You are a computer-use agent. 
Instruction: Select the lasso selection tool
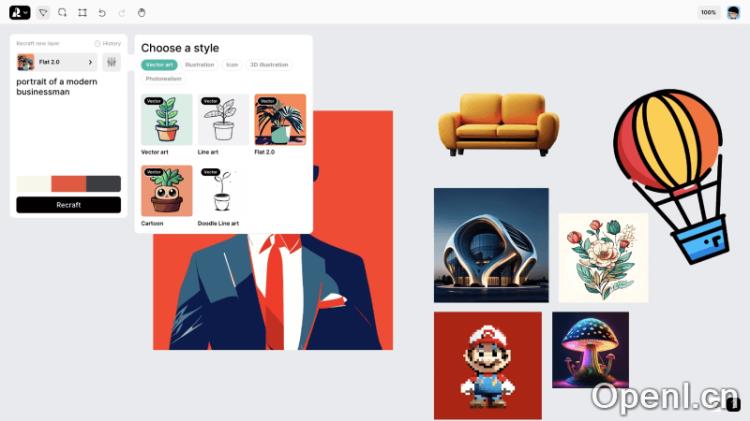[x=62, y=12]
